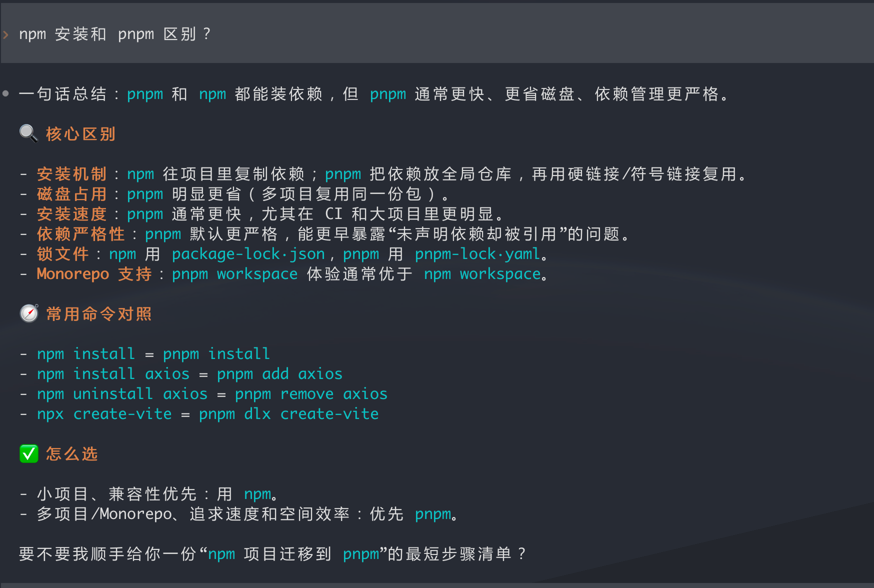Click the user prompt input line
The width and height of the screenshot is (874, 588).
tap(437, 34)
